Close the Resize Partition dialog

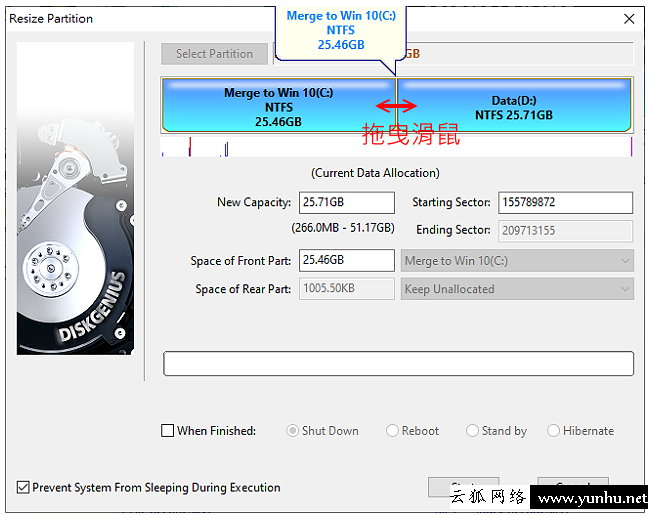(x=629, y=19)
